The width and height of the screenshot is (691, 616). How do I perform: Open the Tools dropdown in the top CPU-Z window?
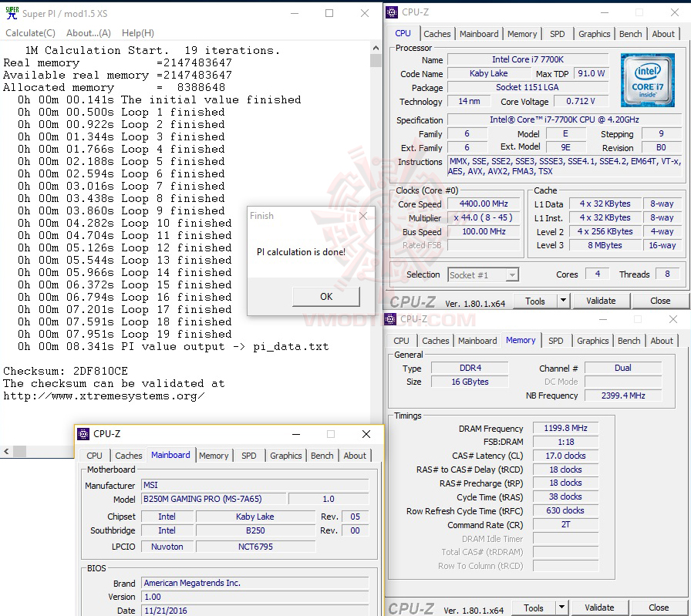click(x=562, y=301)
